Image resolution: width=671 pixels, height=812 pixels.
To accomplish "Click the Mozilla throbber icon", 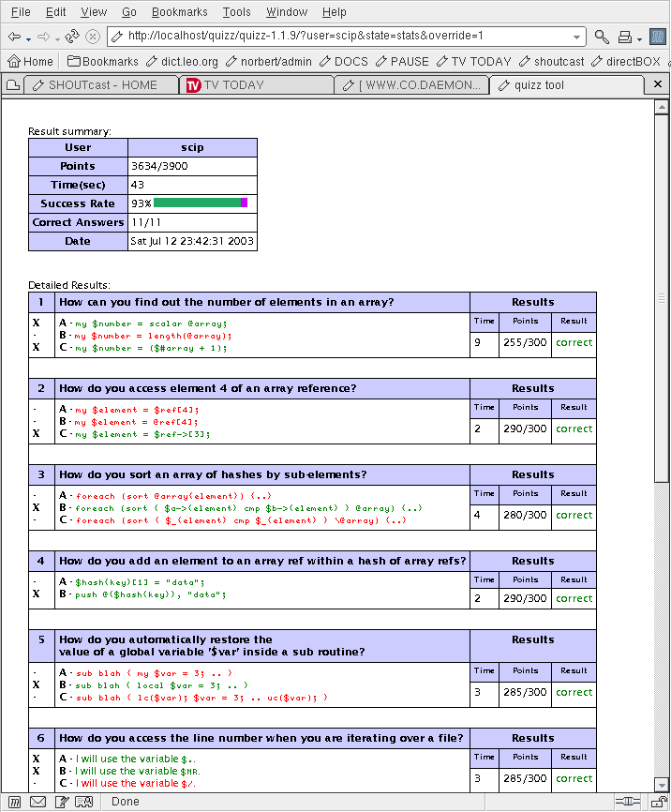I will pos(658,37).
